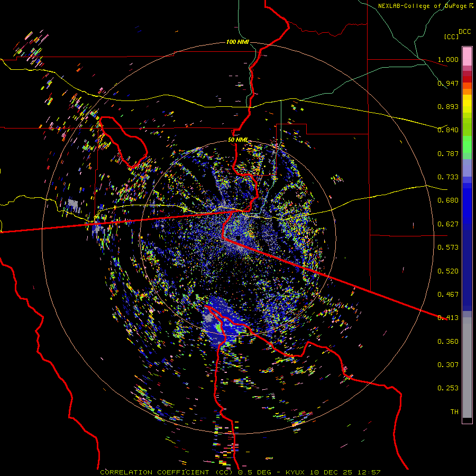Pick the 0.520 scale label
The width and height of the screenshot is (476, 476).
pos(448,271)
